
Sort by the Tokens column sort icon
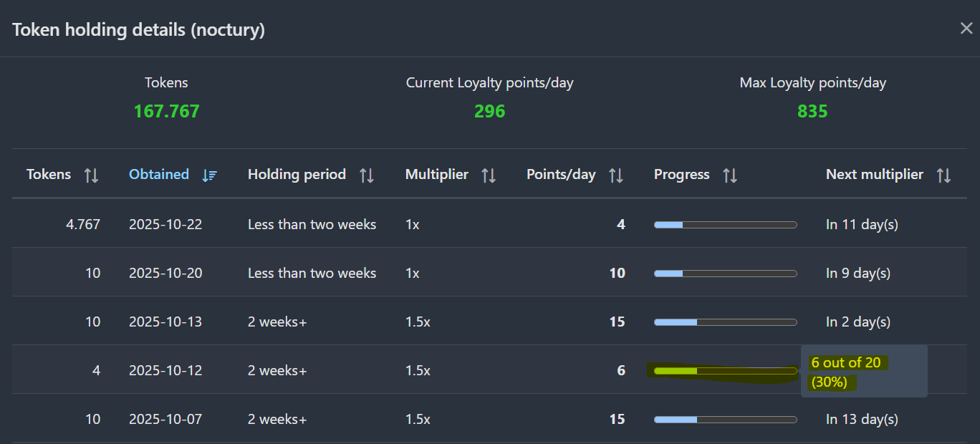pos(91,175)
